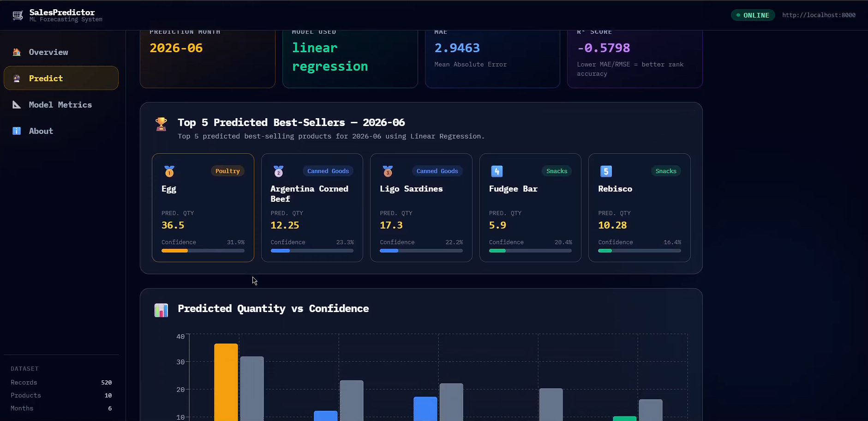The image size is (868, 421).
Task: Click the linear regression model text
Action: pos(330,57)
